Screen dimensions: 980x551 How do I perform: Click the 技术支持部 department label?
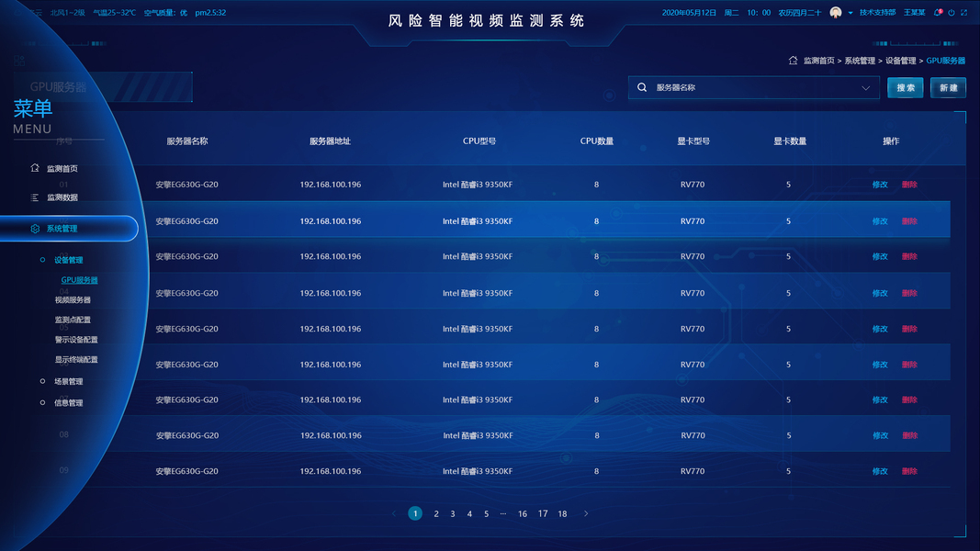(877, 13)
